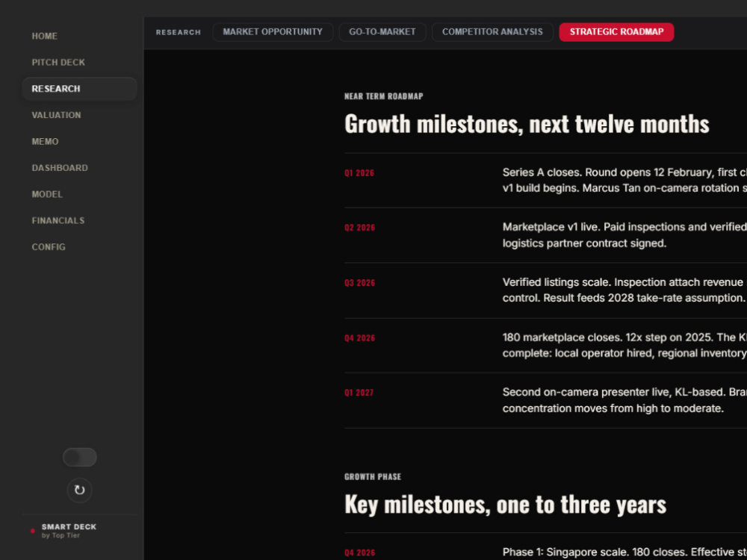
Task: Click the Q1 2026 milestone label
Action: 359,173
